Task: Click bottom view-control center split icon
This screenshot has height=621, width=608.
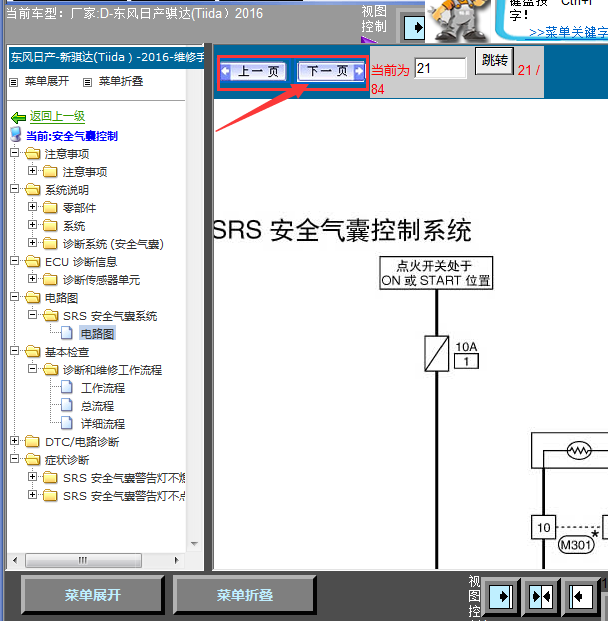Action: pos(541,596)
